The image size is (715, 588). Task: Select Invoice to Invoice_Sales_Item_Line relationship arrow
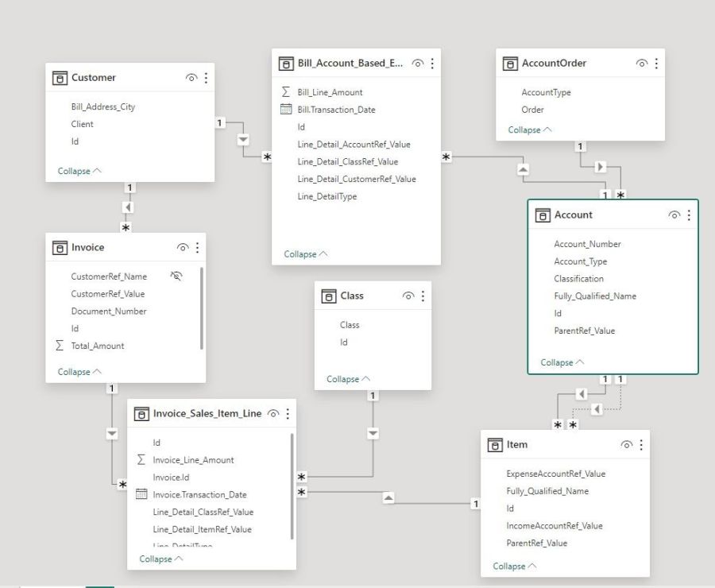pos(112,433)
